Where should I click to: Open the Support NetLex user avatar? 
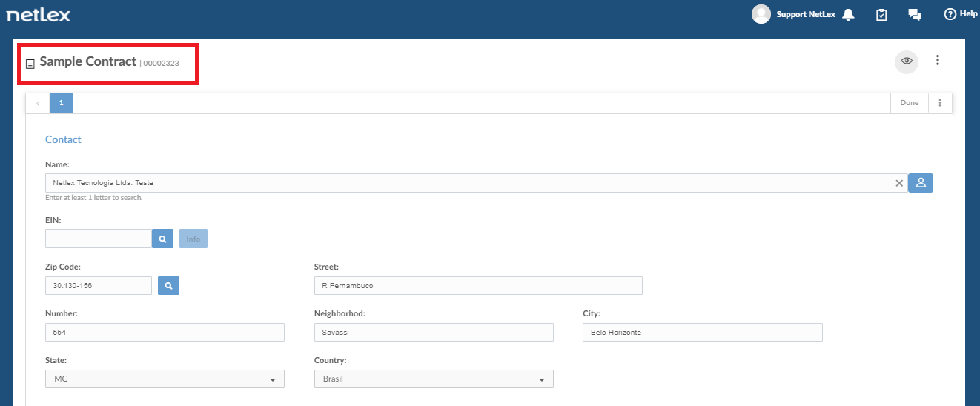point(761,14)
